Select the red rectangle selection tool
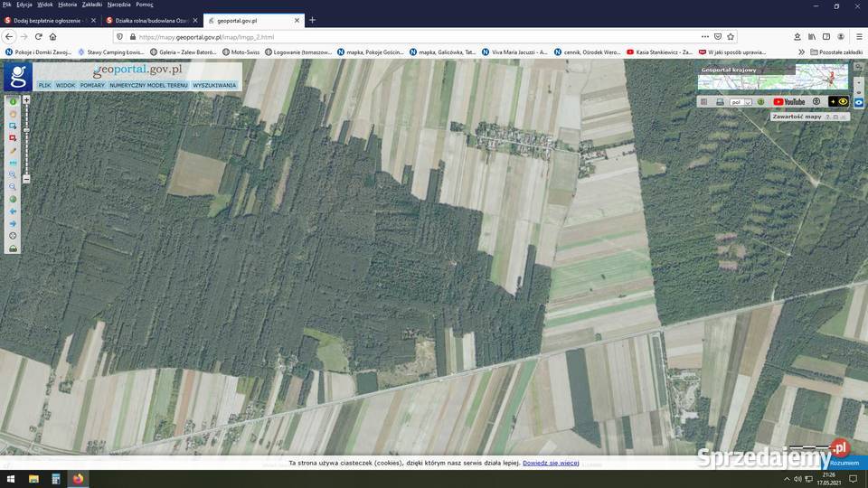The height and width of the screenshot is (488, 868). coord(13,138)
